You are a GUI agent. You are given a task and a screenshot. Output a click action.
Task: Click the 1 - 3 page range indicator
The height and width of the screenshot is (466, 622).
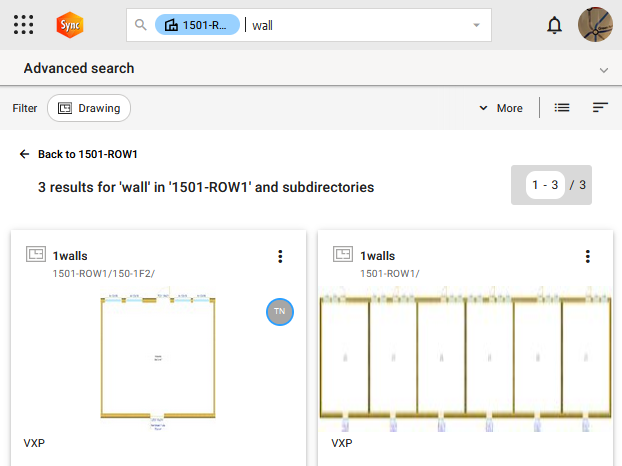click(x=546, y=185)
